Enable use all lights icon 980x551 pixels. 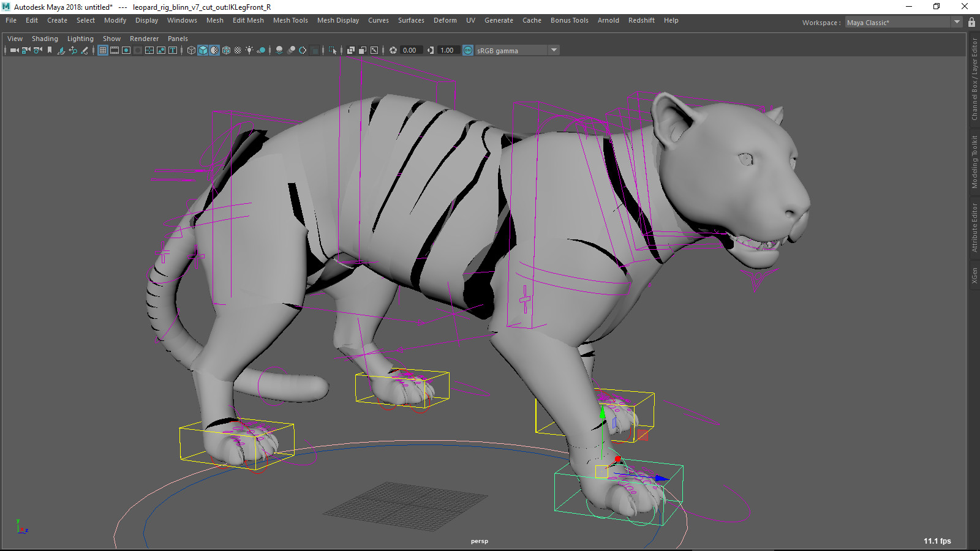pyautogui.click(x=249, y=50)
